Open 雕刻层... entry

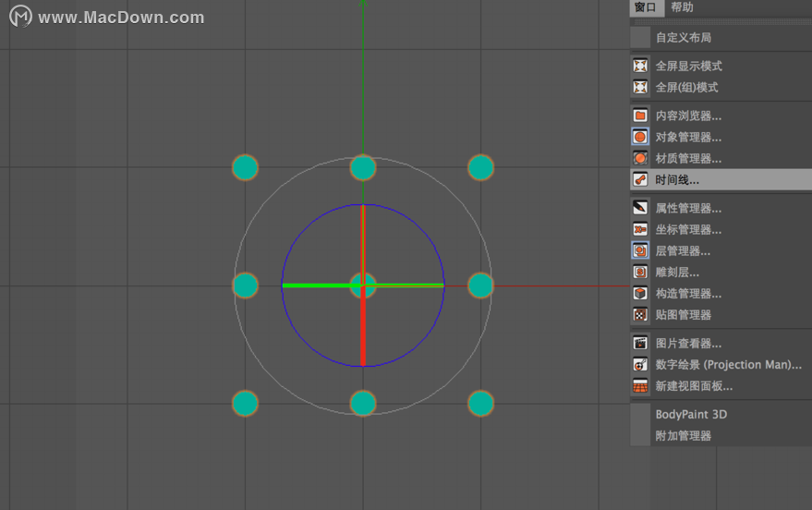pos(677,273)
